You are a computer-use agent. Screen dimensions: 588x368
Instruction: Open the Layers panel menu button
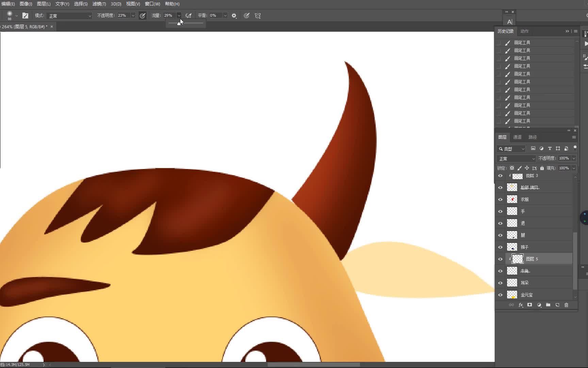tap(574, 137)
